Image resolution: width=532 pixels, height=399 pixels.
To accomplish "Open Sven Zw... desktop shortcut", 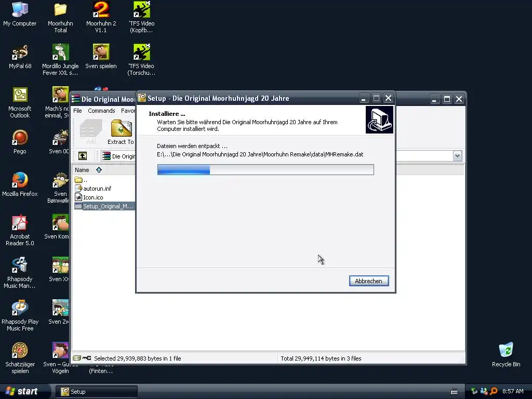I will click(60, 312).
